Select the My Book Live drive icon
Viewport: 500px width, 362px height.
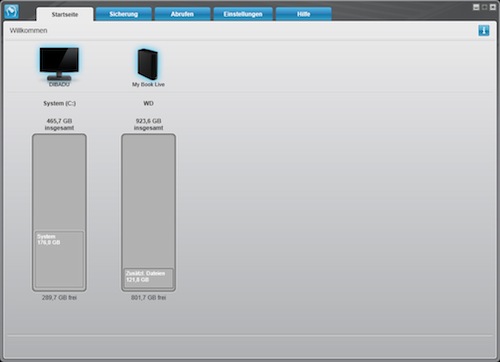(148, 64)
